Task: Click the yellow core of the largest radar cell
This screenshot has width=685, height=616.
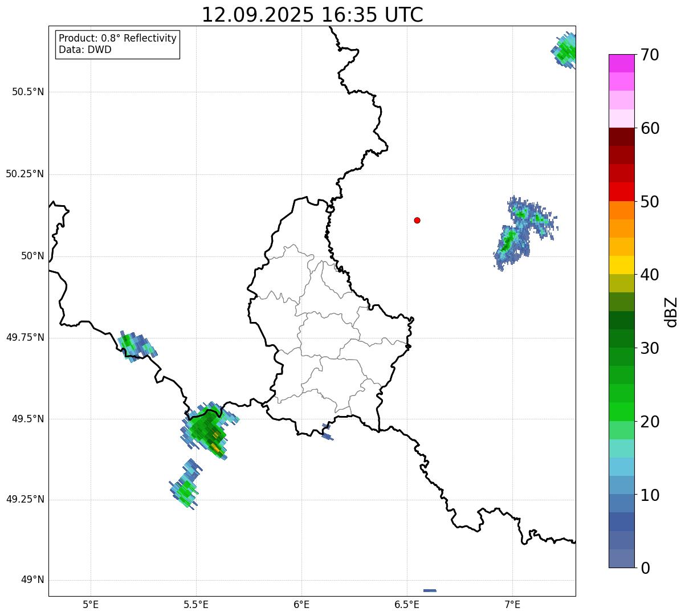Action: pyautogui.click(x=215, y=445)
